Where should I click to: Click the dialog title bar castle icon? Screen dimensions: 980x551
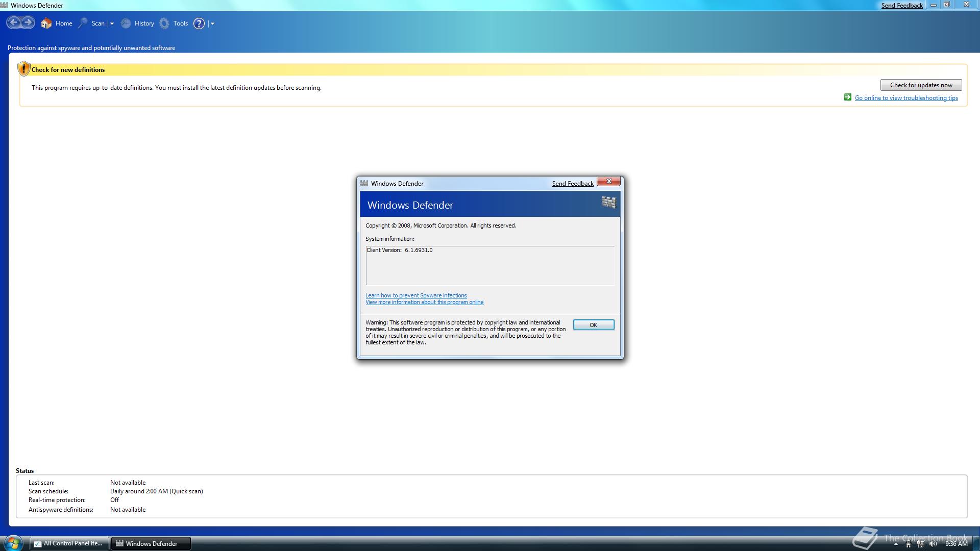click(x=364, y=183)
